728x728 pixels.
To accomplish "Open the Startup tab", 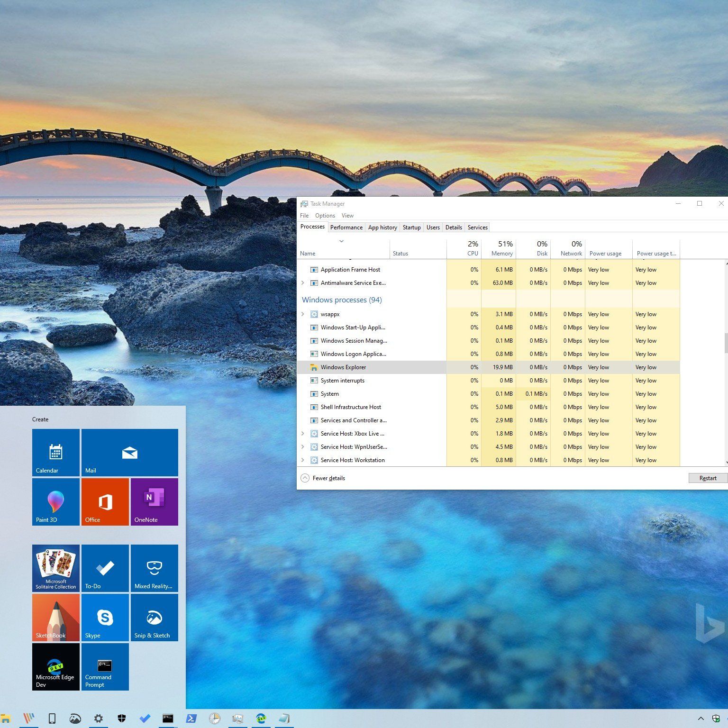I will tap(411, 227).
